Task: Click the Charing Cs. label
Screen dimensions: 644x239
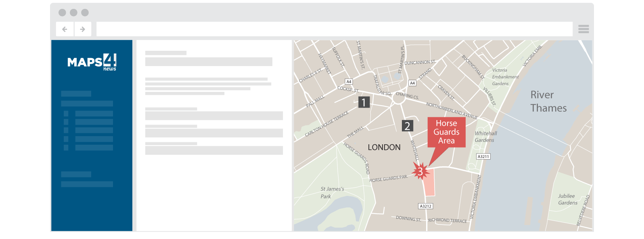Action: click(x=407, y=96)
